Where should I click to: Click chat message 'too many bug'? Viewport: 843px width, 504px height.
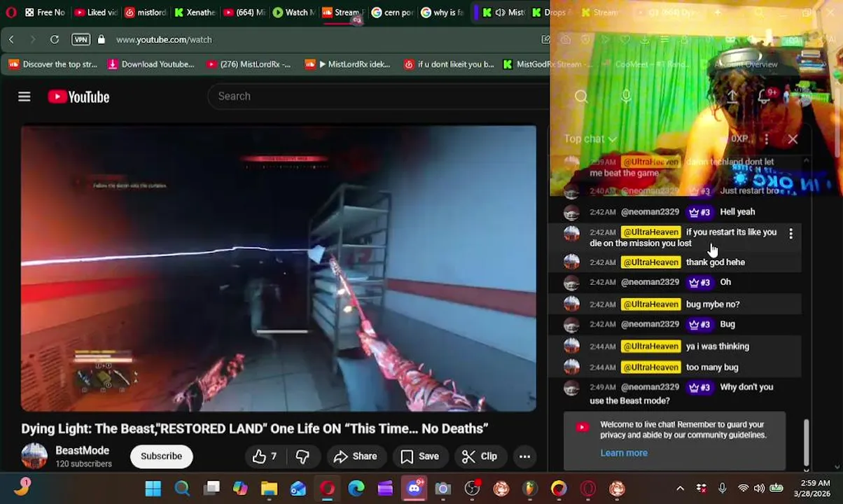(x=712, y=367)
